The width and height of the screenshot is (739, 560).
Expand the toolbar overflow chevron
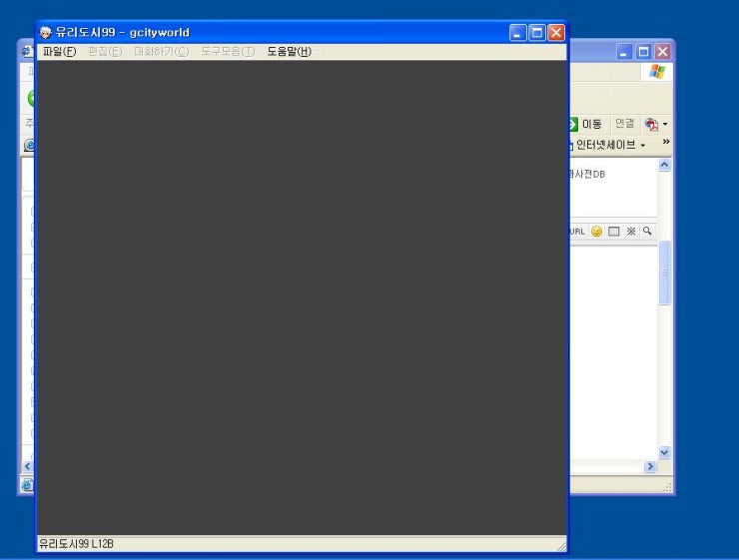coord(666,143)
